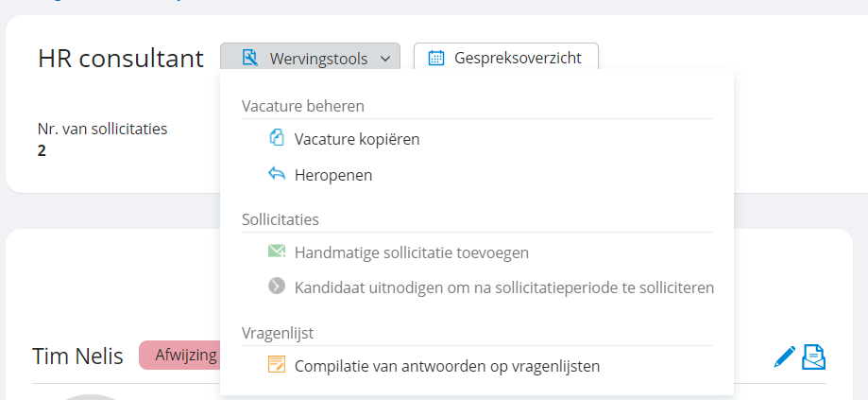Click the green envelope icon for manual application
868x400 pixels.
point(277,252)
